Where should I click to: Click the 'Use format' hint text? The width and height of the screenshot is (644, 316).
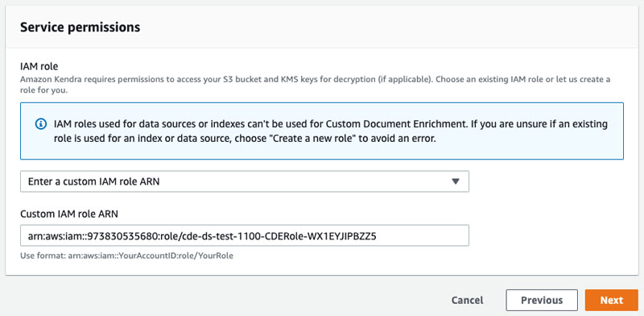point(126,256)
